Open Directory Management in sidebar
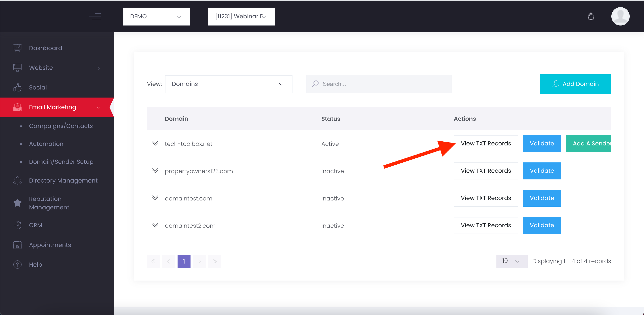This screenshot has height=315, width=644. tap(63, 180)
